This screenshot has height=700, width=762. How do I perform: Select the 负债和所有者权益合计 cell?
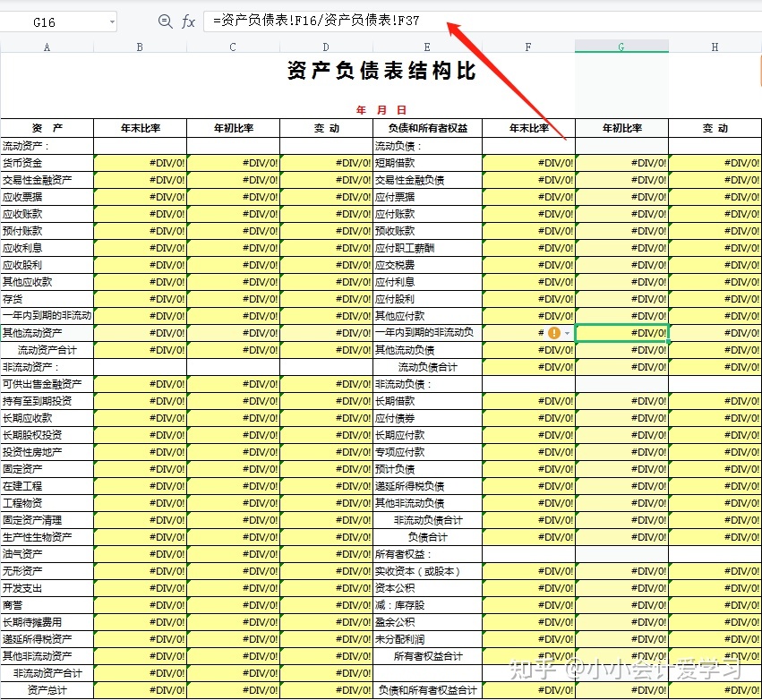427,690
